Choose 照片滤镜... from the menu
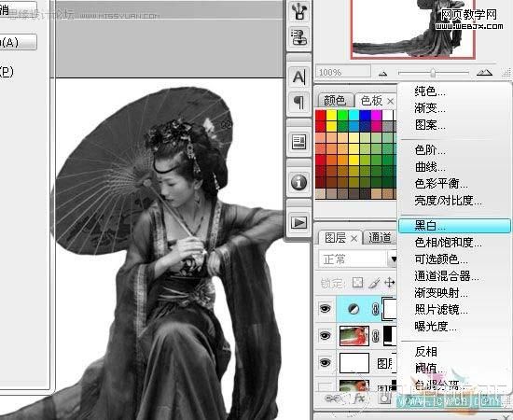Screen dimensions: 513x420 (x=441, y=309)
